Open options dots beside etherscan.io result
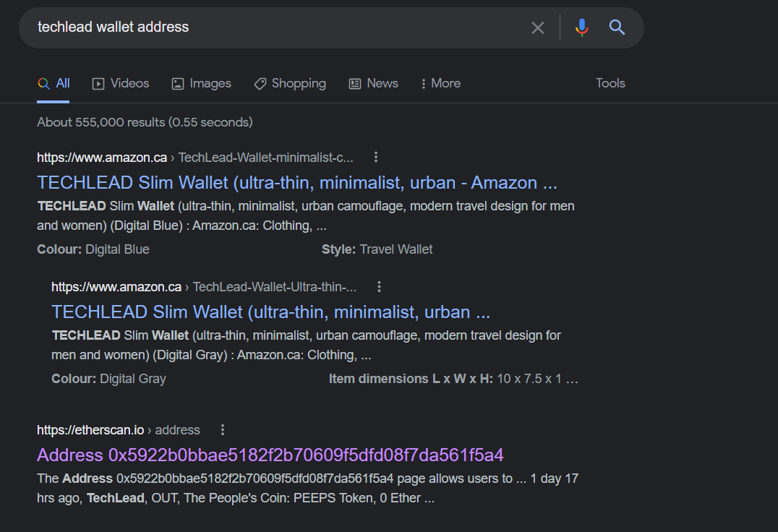 click(x=222, y=430)
